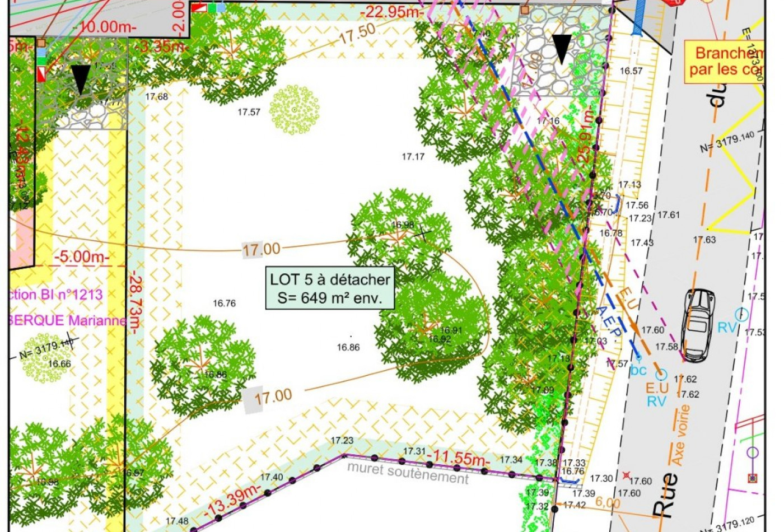Select the blue hatched crossing symbol top right

pyautogui.click(x=638, y=17)
